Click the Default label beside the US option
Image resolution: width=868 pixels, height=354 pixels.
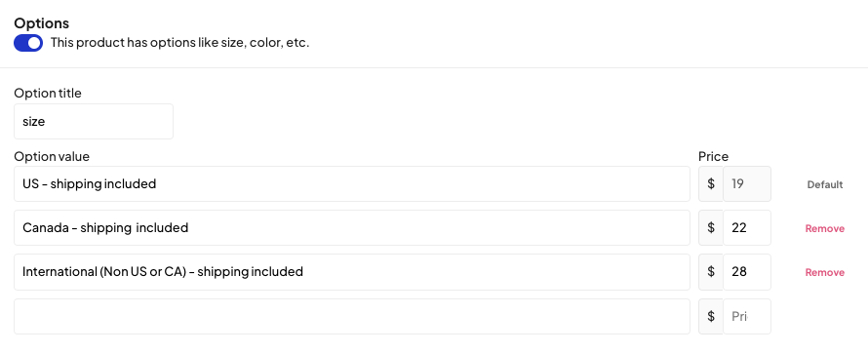[825, 184]
